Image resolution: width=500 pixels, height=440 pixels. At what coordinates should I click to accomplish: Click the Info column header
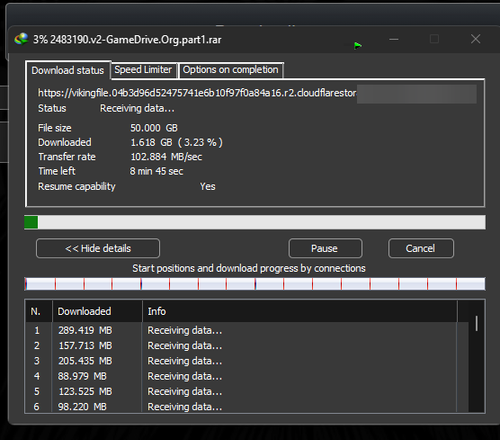(300, 311)
